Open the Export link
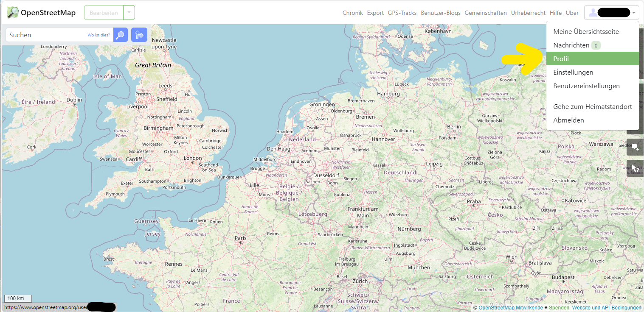This screenshot has height=312, width=644. pyautogui.click(x=375, y=13)
